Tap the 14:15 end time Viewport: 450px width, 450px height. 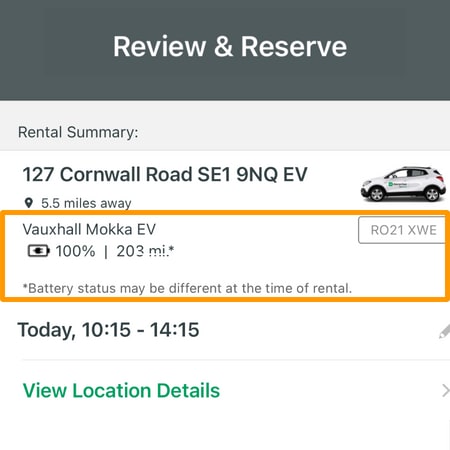pos(174,330)
